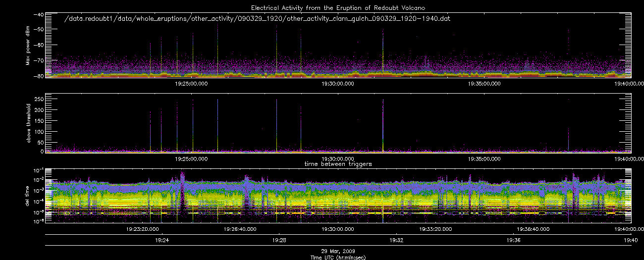Viewport: 644px width, 260px height.
Task: Click the 19:35:00.000 label under above threshold plot
Action: click(x=485, y=159)
